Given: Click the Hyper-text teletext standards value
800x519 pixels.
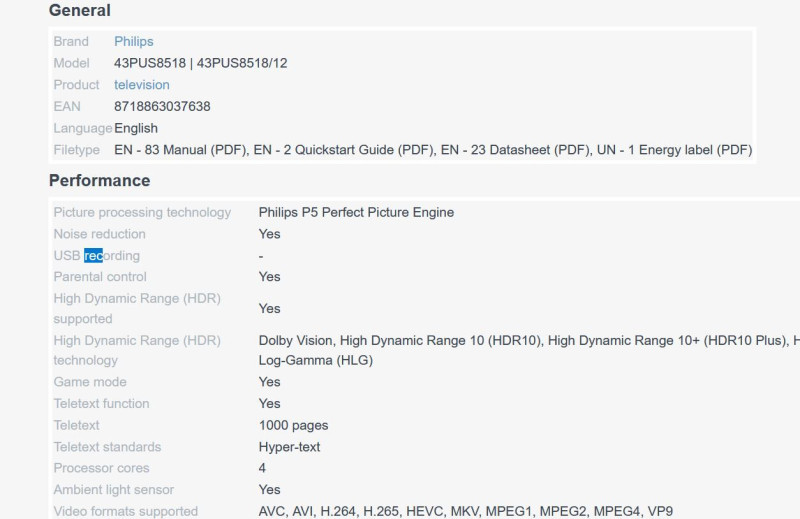Looking at the screenshot, I should tap(289, 447).
